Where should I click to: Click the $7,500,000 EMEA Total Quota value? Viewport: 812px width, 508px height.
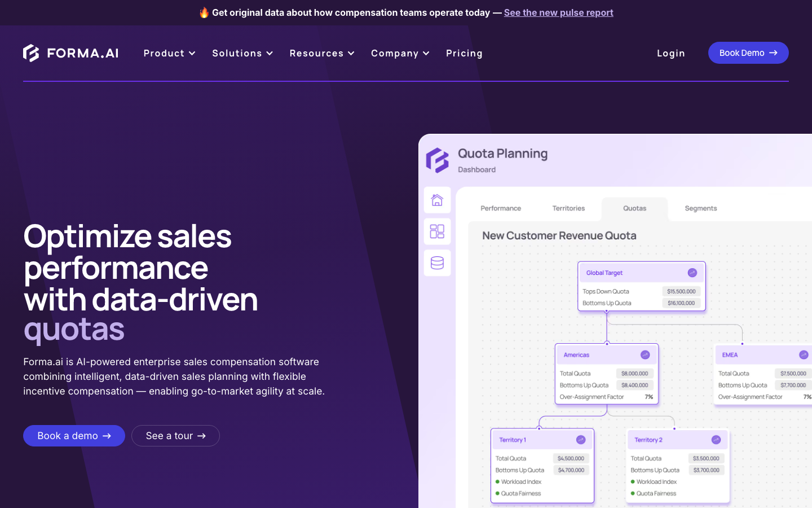point(793,373)
